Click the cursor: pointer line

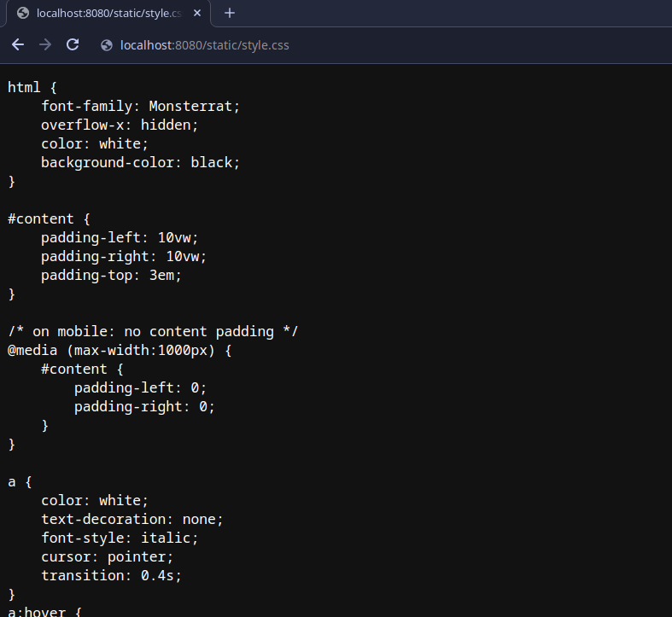tap(107, 556)
